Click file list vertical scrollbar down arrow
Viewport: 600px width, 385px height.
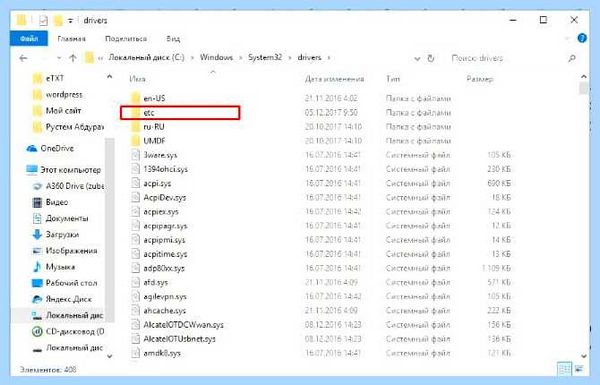pos(584,356)
